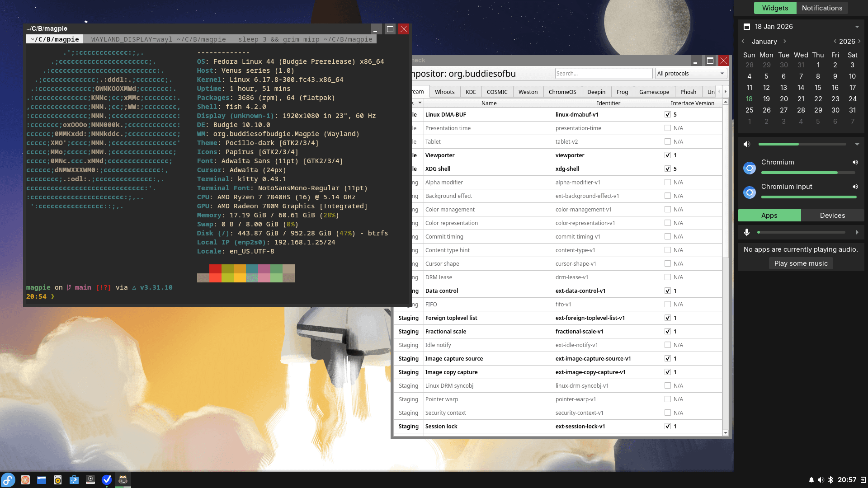
Task: Uncheck the Fractional scale checkbox
Action: [668, 331]
